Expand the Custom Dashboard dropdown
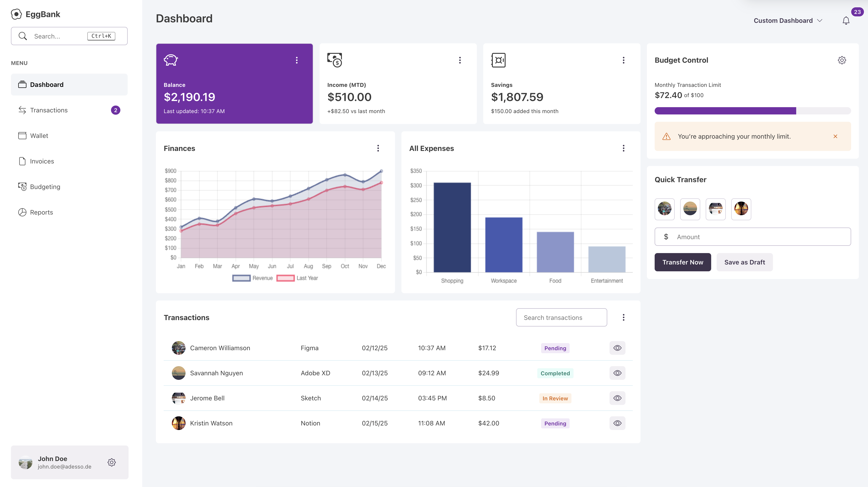Viewport: 868px width, 487px height. [x=788, y=21]
